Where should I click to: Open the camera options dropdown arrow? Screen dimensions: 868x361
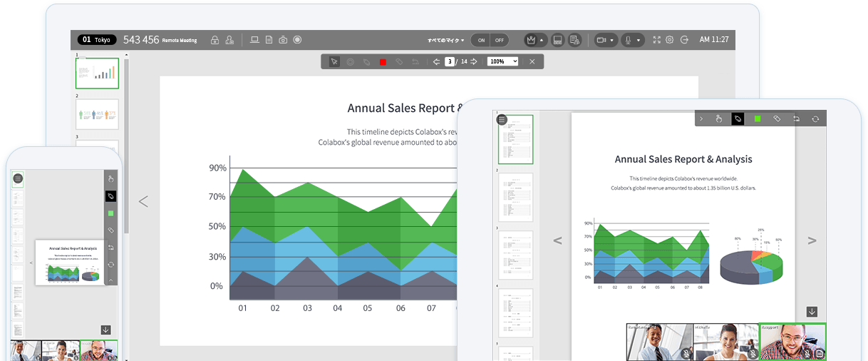tap(611, 40)
